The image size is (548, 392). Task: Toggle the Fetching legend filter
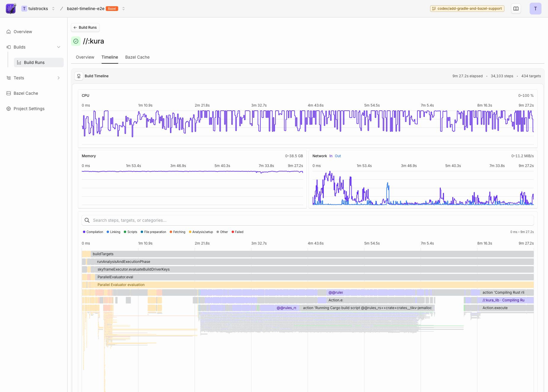coord(177,232)
